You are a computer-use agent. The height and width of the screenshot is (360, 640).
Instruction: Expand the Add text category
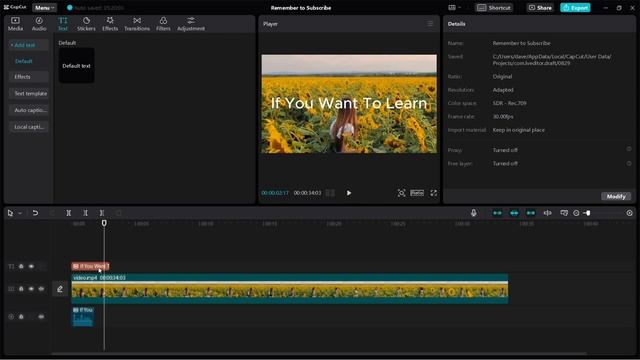click(x=29, y=45)
